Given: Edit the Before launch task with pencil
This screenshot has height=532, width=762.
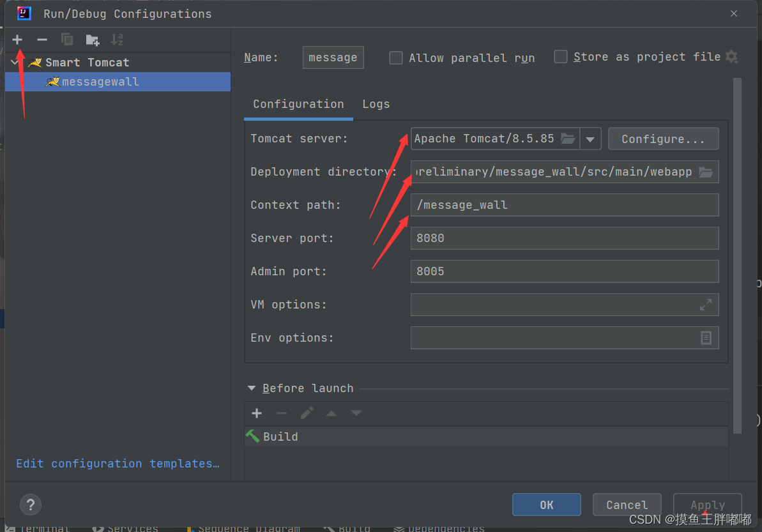Looking at the screenshot, I should (307, 413).
